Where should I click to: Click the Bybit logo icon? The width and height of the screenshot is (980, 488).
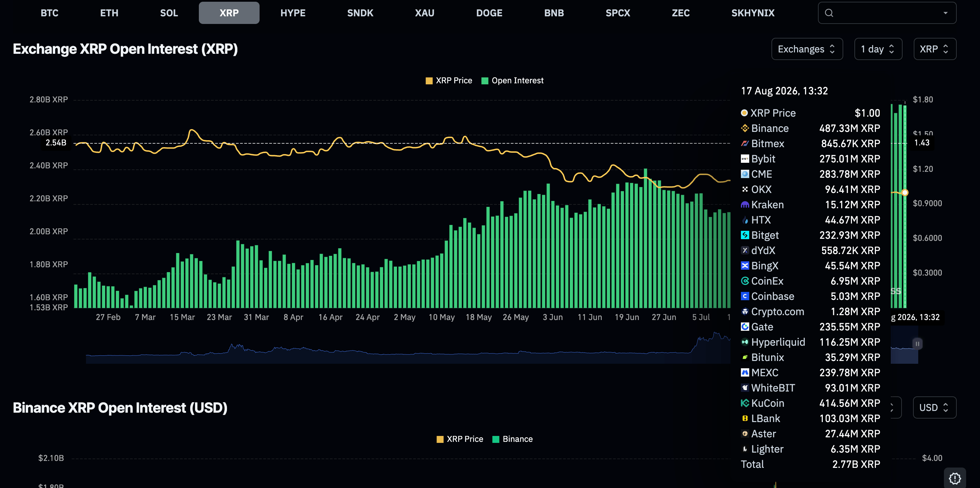click(745, 159)
